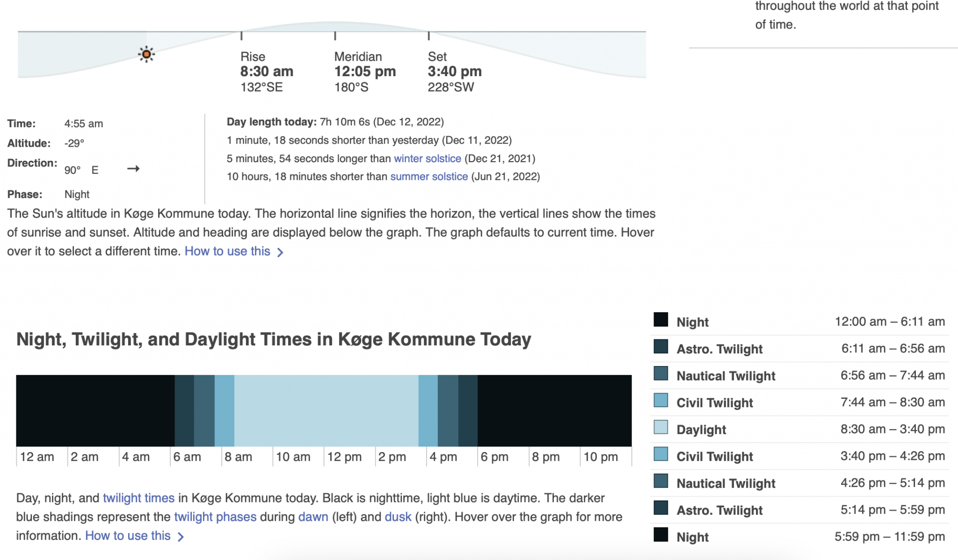Click the evening night segment of the time bar

click(554, 410)
